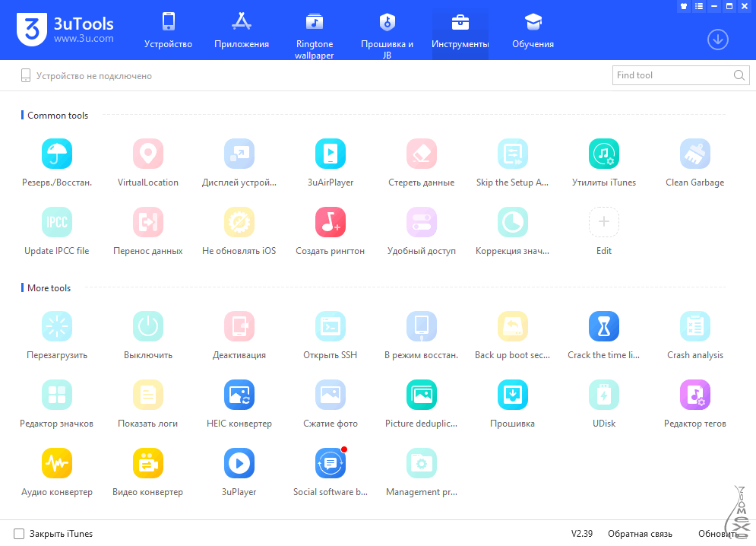
Task: Switch to the Устройство tab
Action: point(168,30)
